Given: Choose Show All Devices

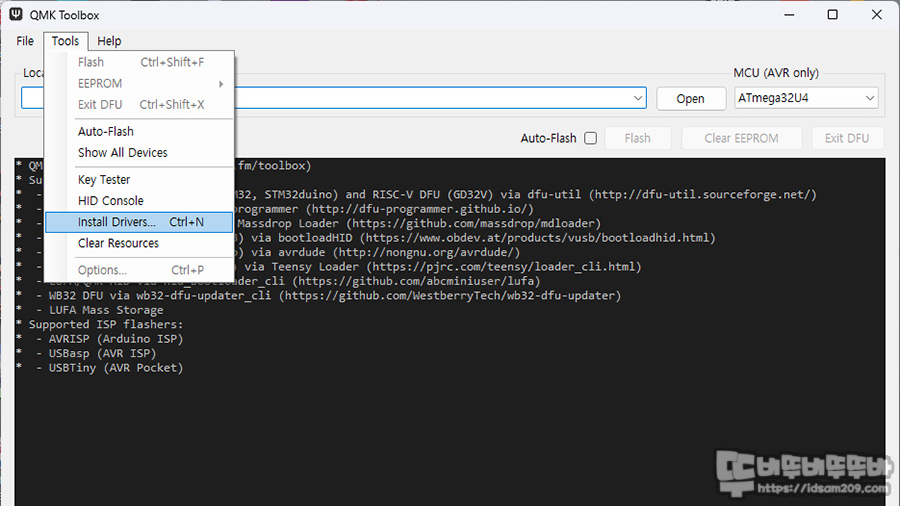Looking at the screenshot, I should [x=139, y=153].
